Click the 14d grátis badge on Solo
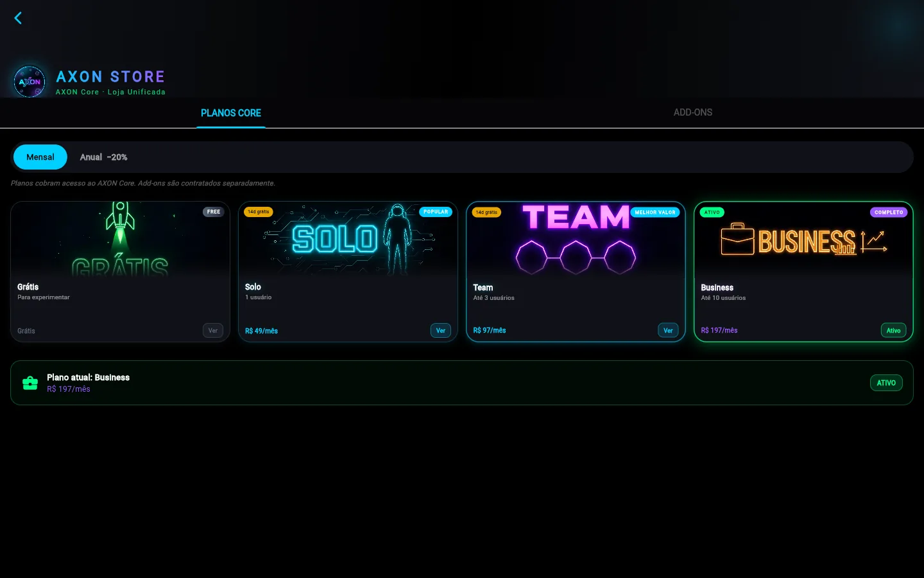This screenshot has height=578, width=924. click(259, 212)
